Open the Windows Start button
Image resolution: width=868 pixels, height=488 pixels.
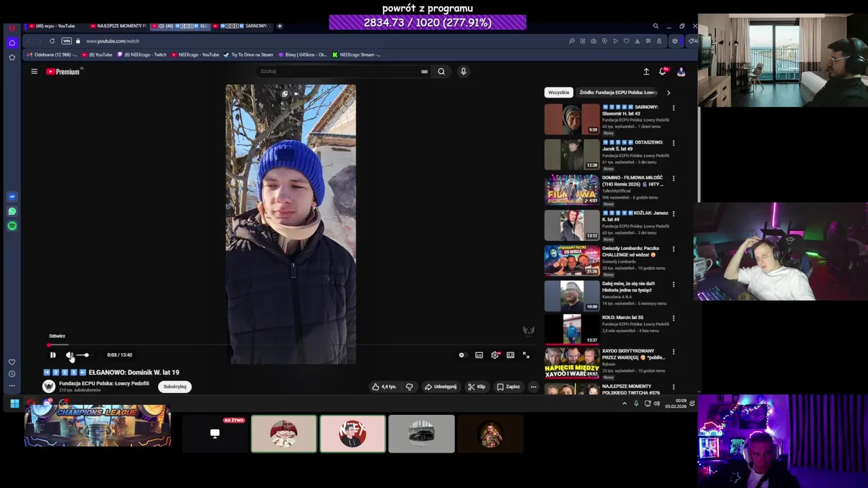[x=14, y=404]
